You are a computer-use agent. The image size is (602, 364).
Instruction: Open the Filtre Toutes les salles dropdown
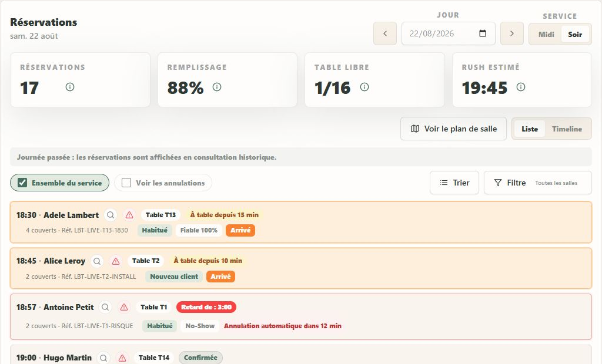click(537, 183)
